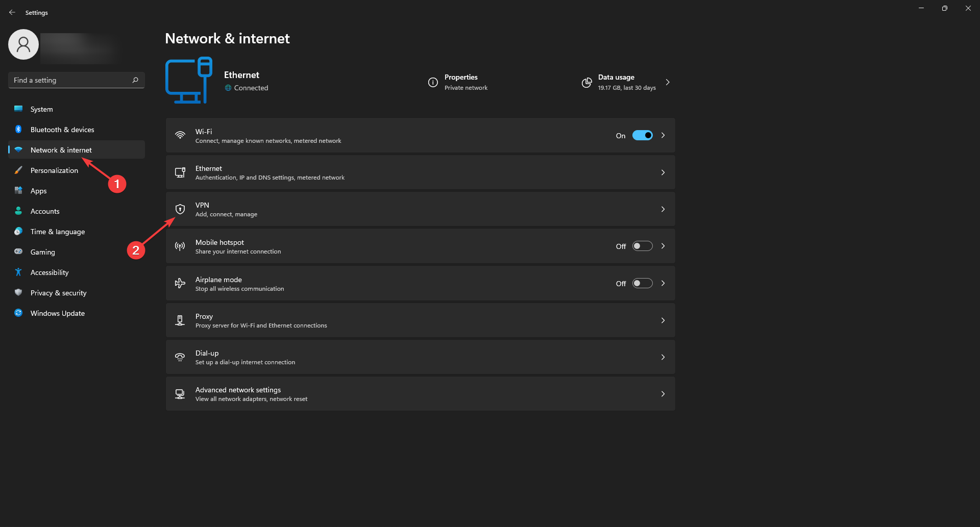The image size is (980, 527).
Task: Open Proxy server settings row
Action: pyautogui.click(x=421, y=320)
